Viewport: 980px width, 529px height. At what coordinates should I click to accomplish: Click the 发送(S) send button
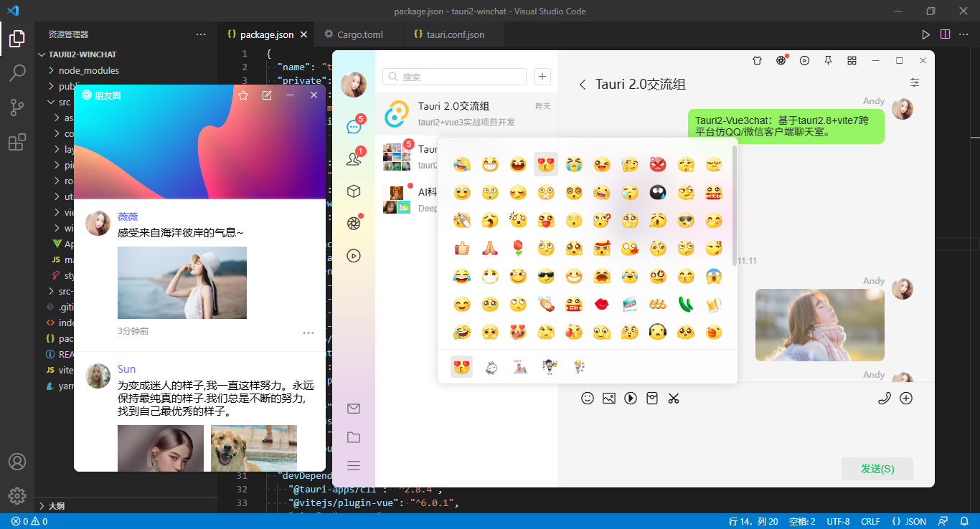coord(877,469)
